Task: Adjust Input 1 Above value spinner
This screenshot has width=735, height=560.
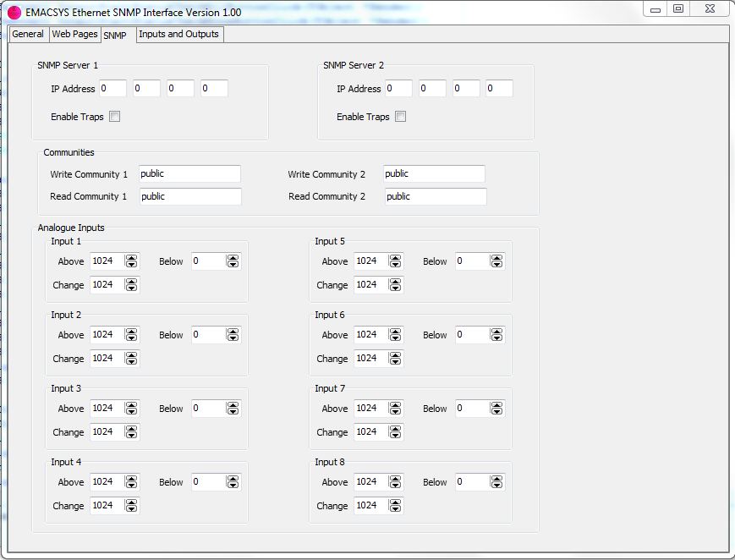Action: tap(131, 261)
